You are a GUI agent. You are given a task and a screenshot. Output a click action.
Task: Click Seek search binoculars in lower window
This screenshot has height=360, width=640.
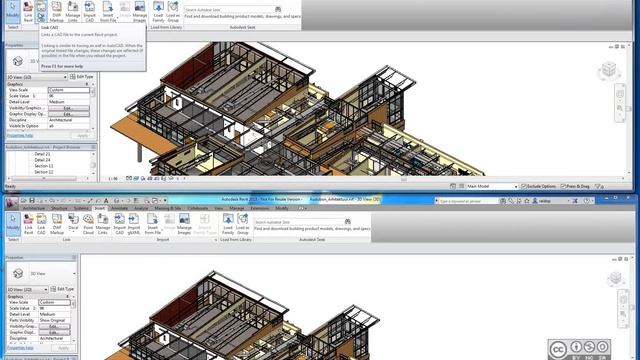pos(348,222)
